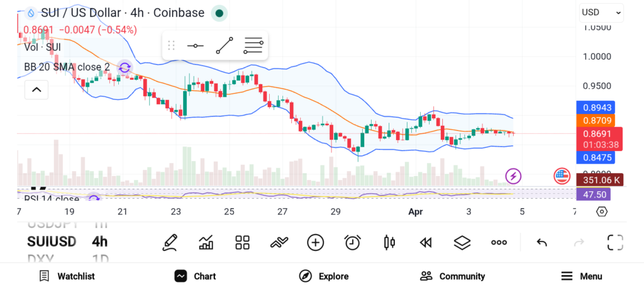644x290 pixels.
Task: Switch to the Explore tab
Action: (324, 276)
